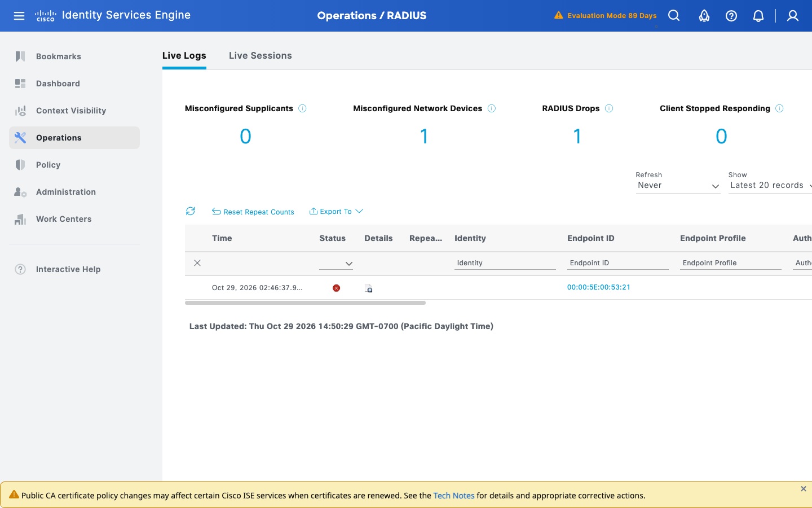Expand the Export To menu

pos(336,212)
